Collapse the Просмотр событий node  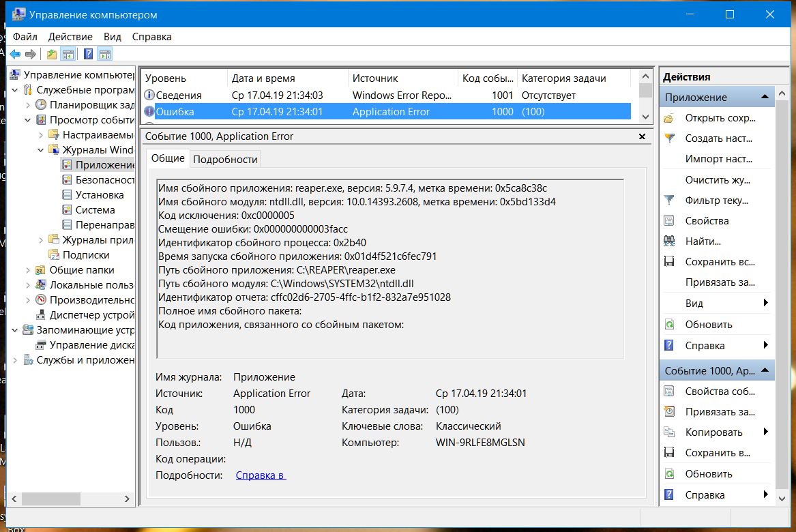(28, 120)
